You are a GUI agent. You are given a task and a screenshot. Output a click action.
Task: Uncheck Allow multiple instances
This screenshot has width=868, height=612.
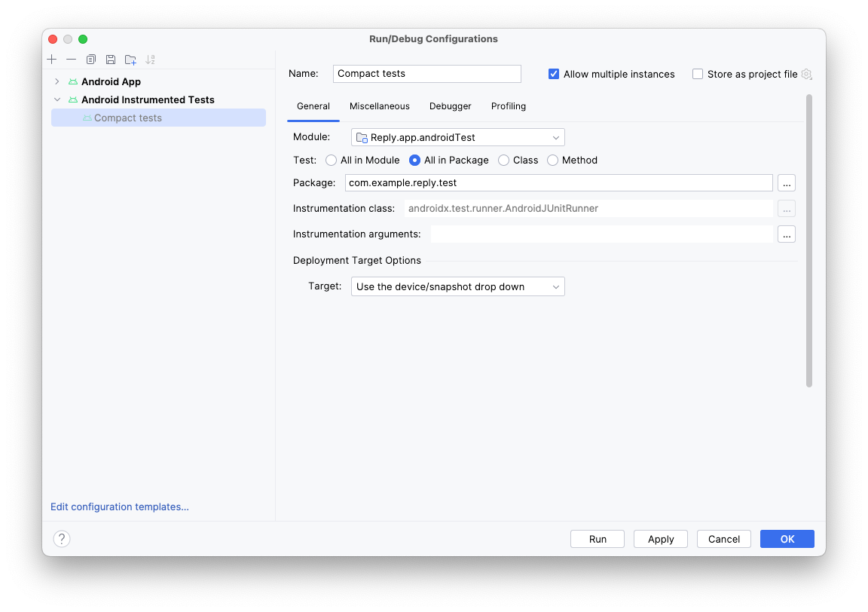(554, 74)
